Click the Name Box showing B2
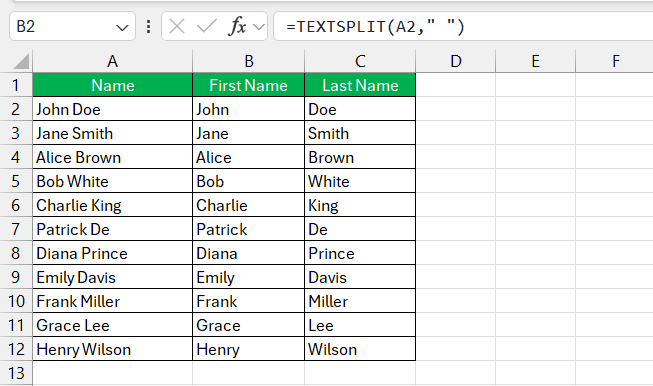The width and height of the screenshot is (653, 386). pos(72,26)
